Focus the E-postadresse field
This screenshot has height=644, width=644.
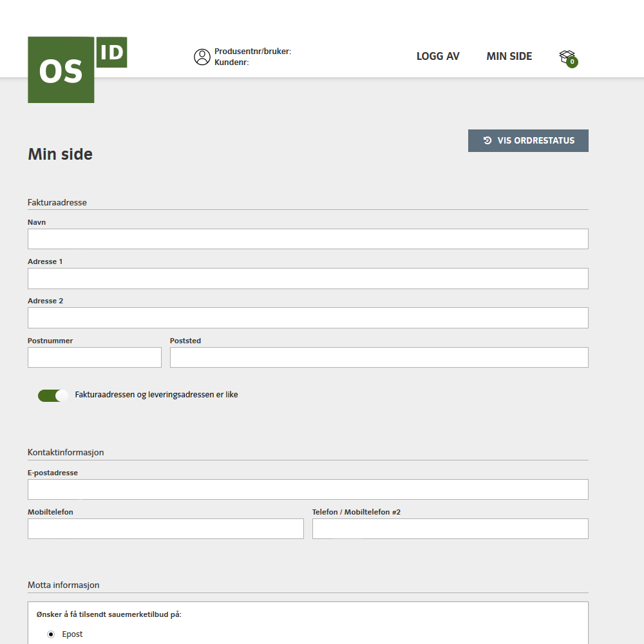coord(308,489)
